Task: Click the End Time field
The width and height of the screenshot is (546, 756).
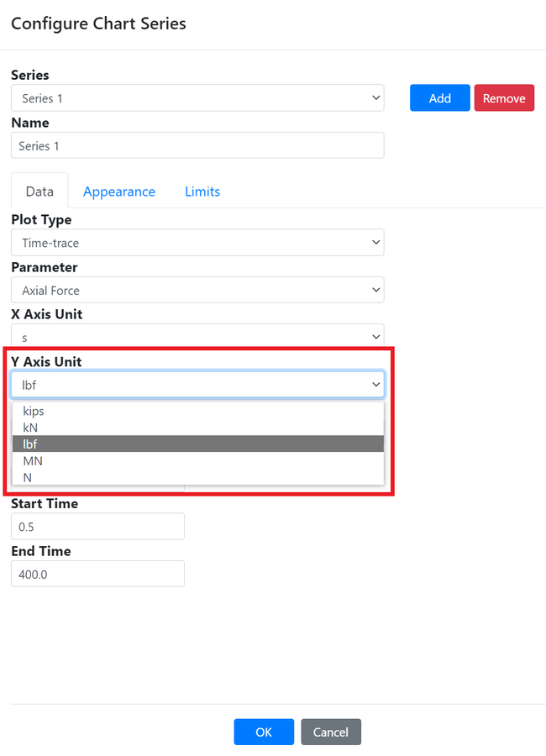Action: tap(97, 574)
